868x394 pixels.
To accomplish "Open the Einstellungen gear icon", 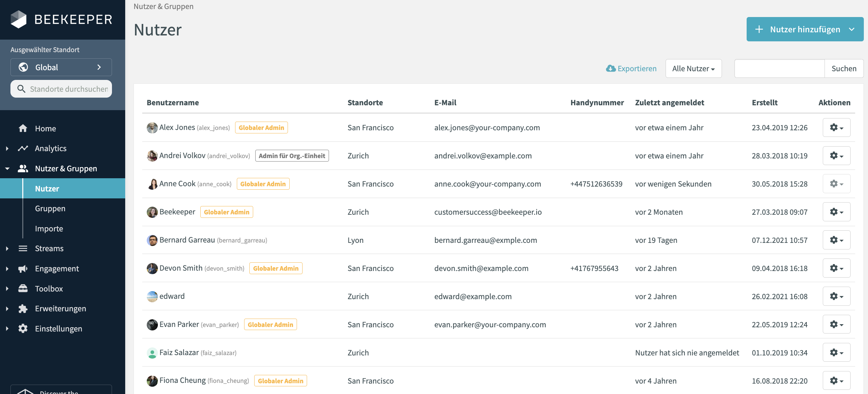I will coord(23,328).
